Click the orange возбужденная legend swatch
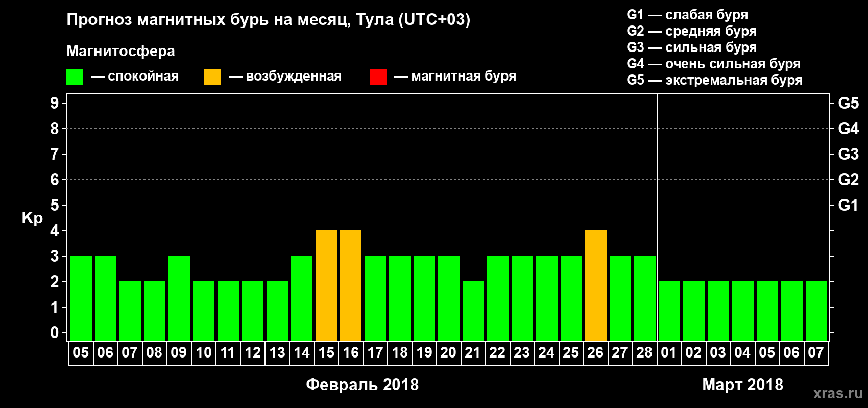Viewport: 868px width, 408px height. tap(212, 77)
